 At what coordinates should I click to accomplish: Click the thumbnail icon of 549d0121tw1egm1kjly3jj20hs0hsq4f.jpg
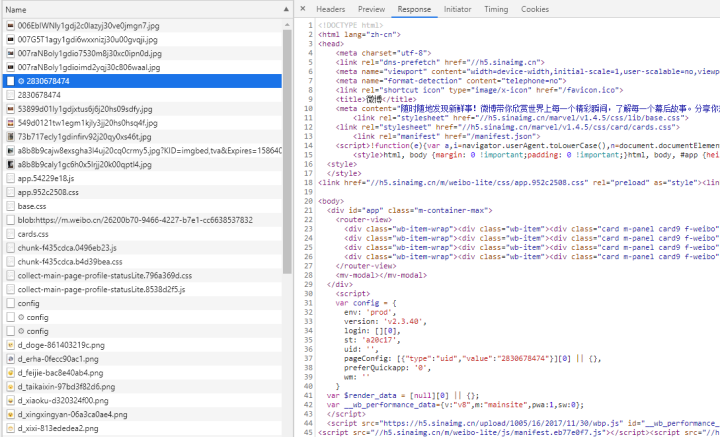pyautogui.click(x=11, y=123)
